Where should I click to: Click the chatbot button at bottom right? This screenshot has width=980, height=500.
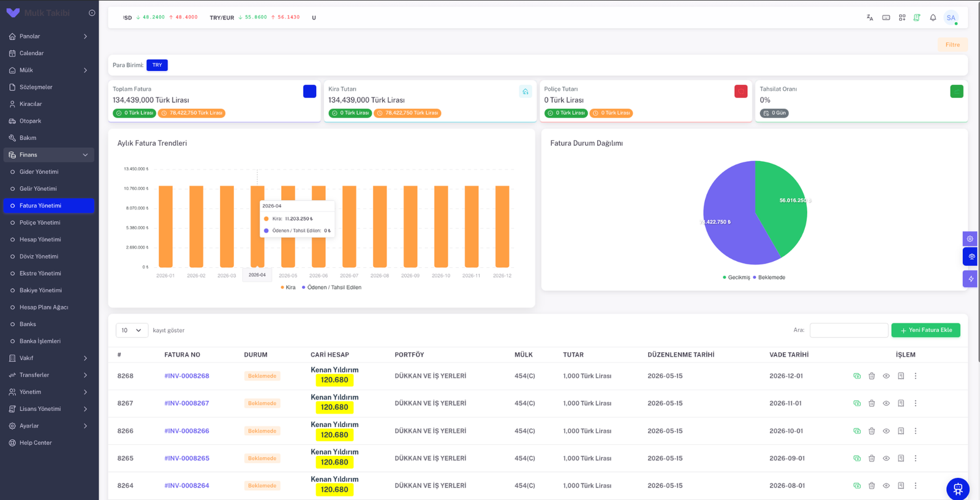958,489
